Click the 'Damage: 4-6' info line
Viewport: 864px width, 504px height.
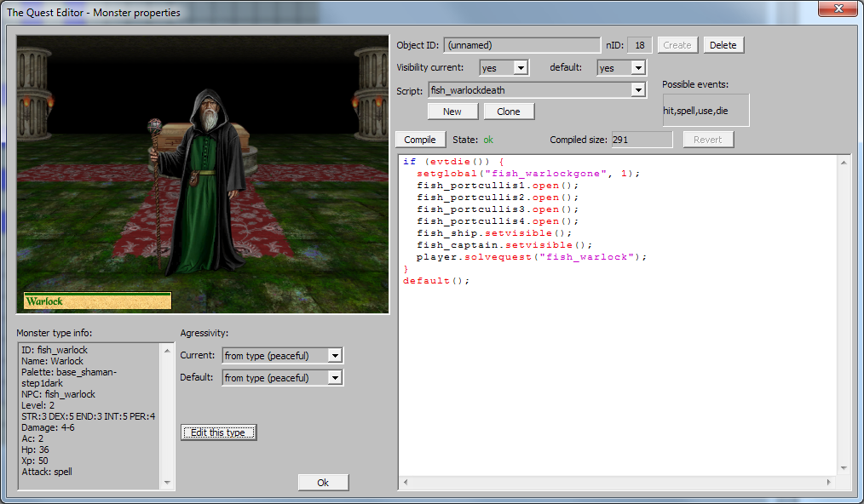48,427
